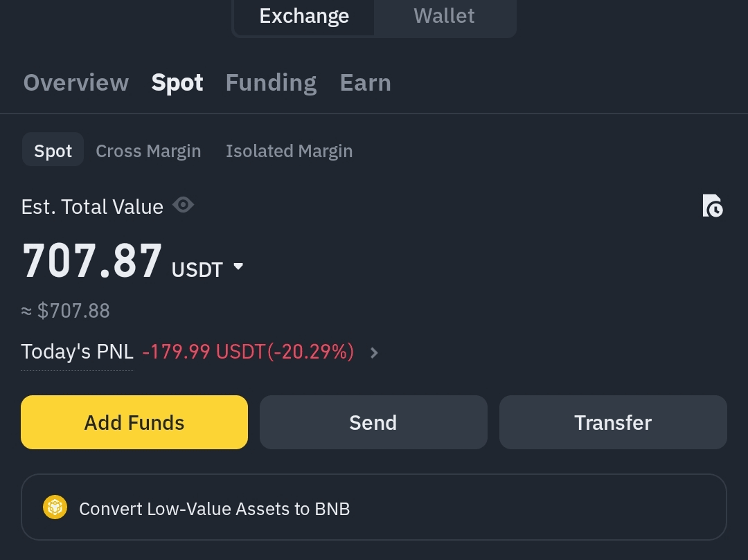Select the Exchange toggle
Viewport: 748px width, 560px height.
click(304, 17)
